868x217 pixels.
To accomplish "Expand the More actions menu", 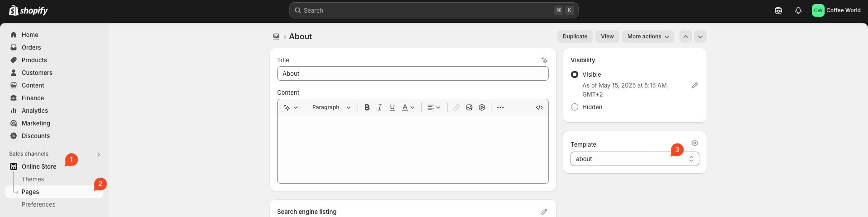I will click(648, 37).
